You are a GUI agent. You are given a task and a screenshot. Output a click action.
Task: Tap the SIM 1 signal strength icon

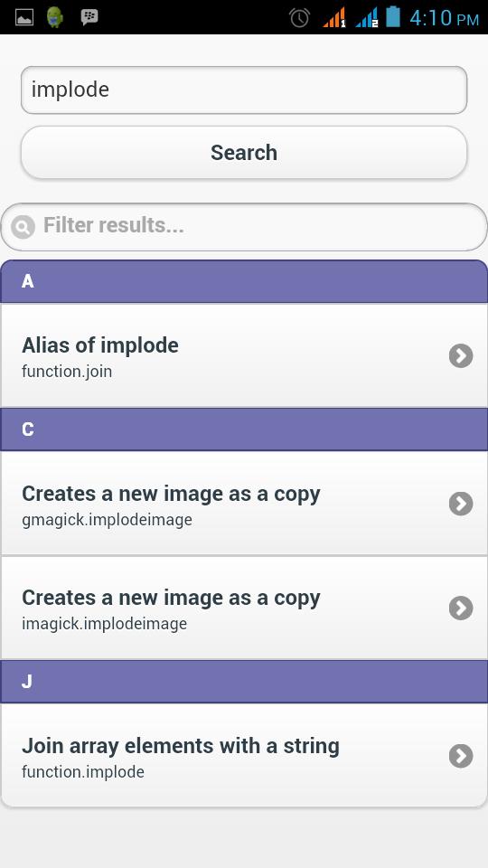click(334, 17)
